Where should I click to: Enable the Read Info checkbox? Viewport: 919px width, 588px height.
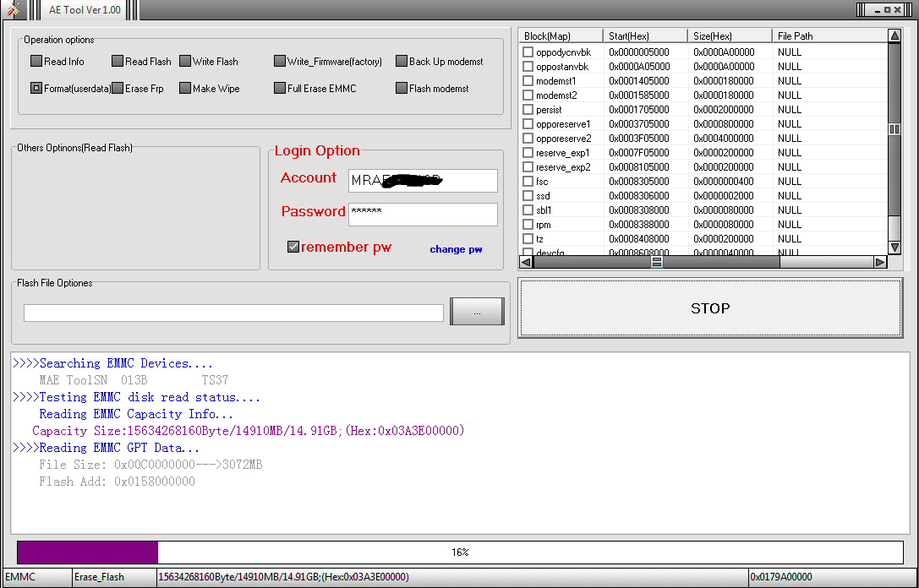pos(36,61)
